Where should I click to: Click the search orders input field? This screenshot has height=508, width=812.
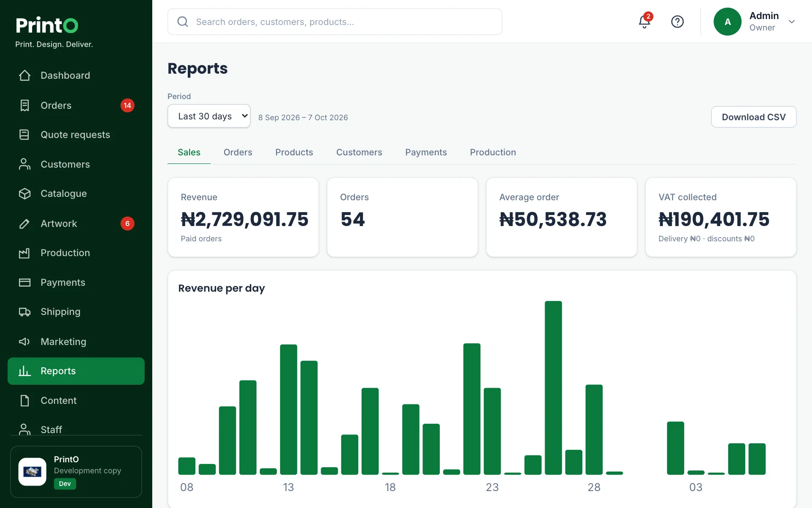pos(335,22)
